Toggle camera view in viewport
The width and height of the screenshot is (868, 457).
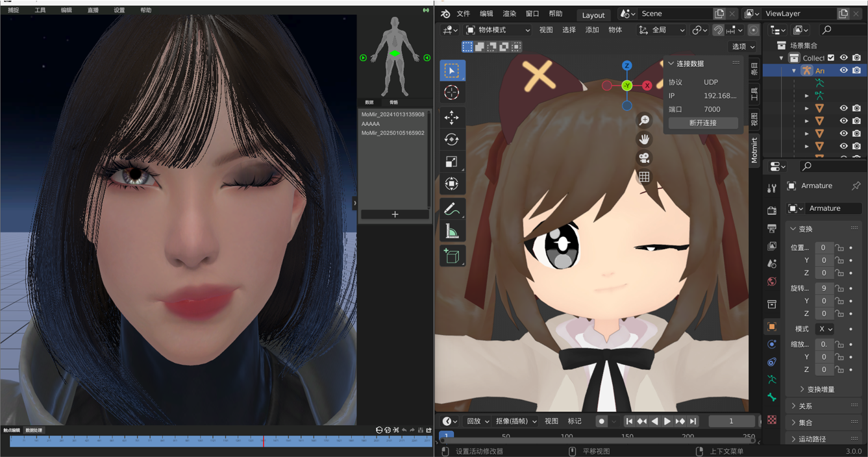coord(644,158)
